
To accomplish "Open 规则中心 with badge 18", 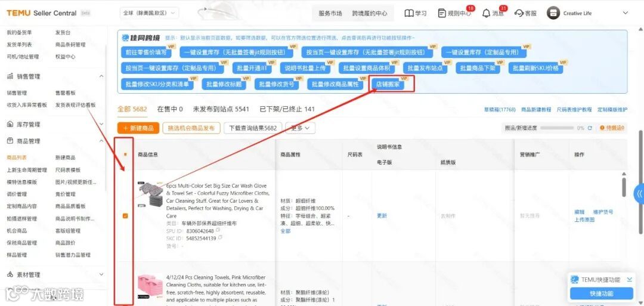I will point(454,13).
